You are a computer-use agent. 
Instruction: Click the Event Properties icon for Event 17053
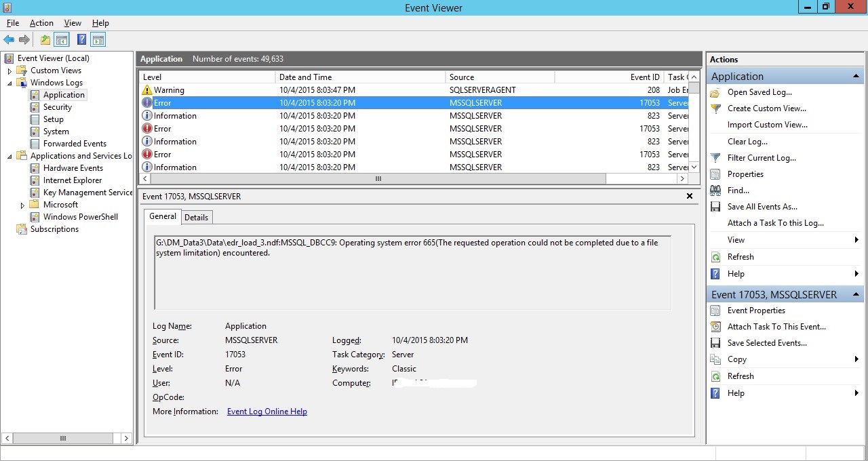(x=717, y=310)
